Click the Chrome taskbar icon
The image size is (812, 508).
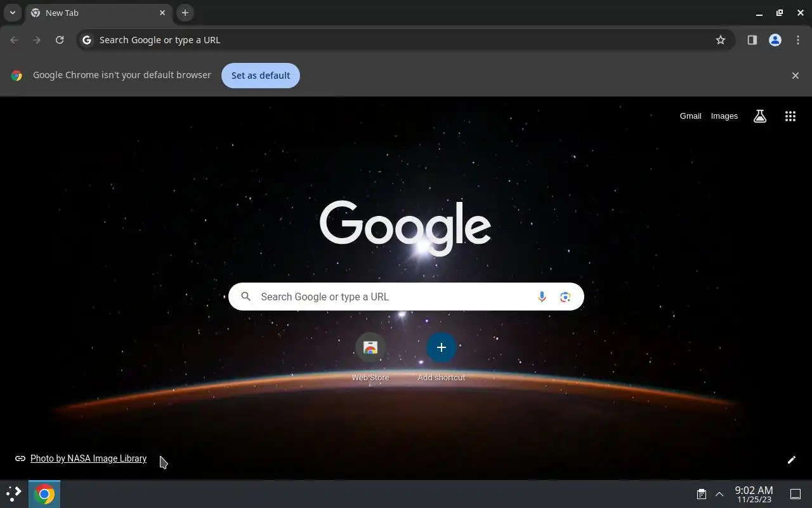(x=44, y=494)
